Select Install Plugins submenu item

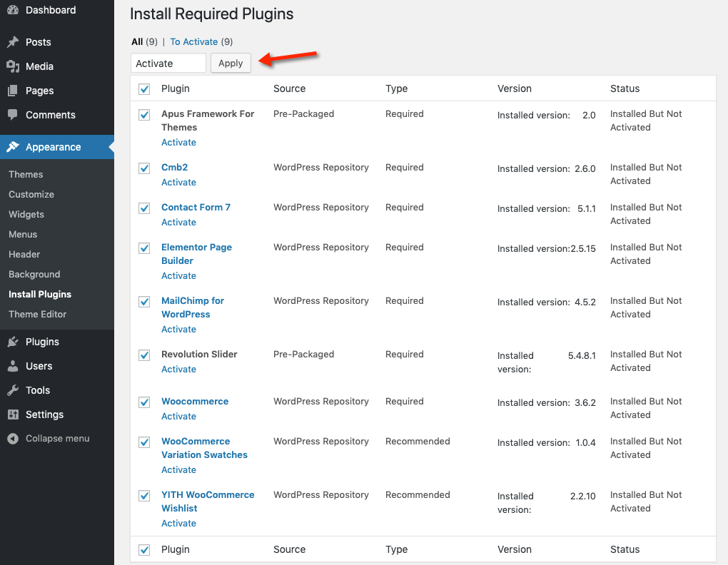40,294
